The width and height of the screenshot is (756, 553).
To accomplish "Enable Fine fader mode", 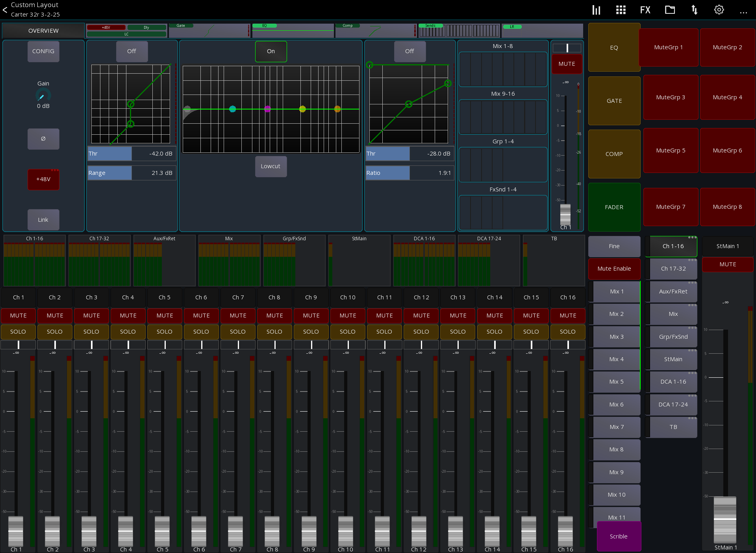I will click(614, 246).
